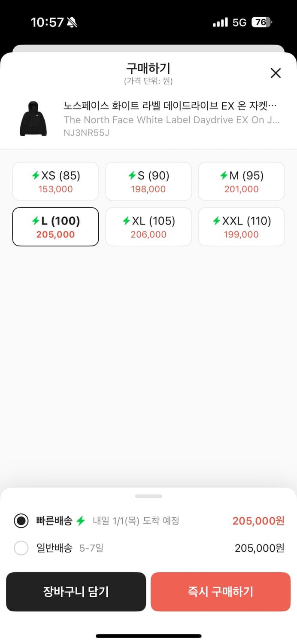Click the lightning icon on size XL
Viewport: 297px width, 644px height.
(x=128, y=221)
